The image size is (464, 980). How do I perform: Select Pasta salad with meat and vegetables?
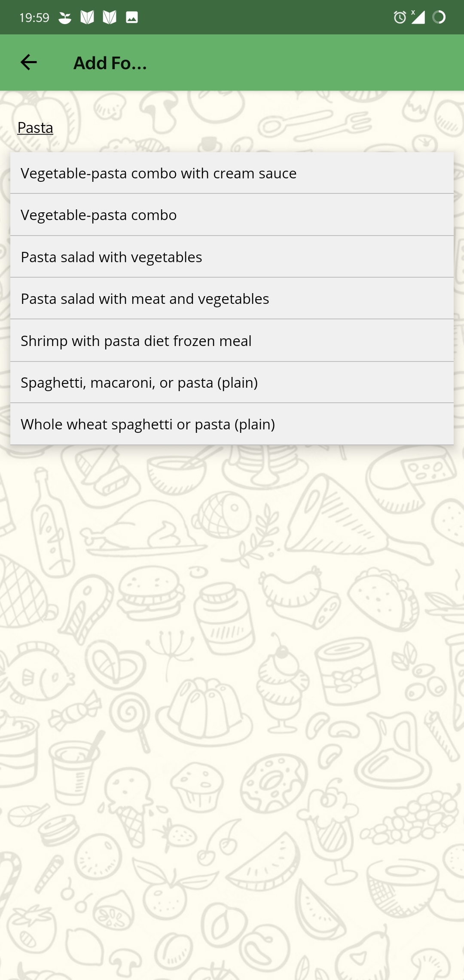pos(232,299)
